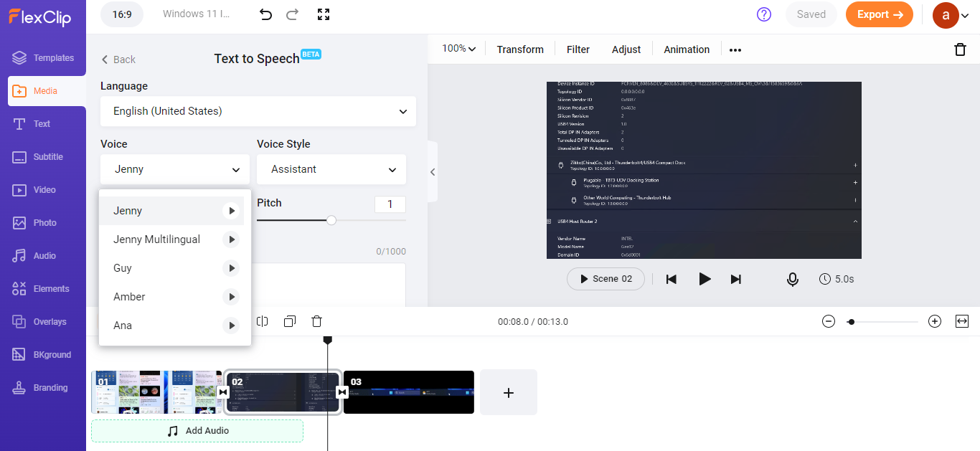The width and height of the screenshot is (980, 451).
Task: Click the orange Export button
Action: click(879, 14)
